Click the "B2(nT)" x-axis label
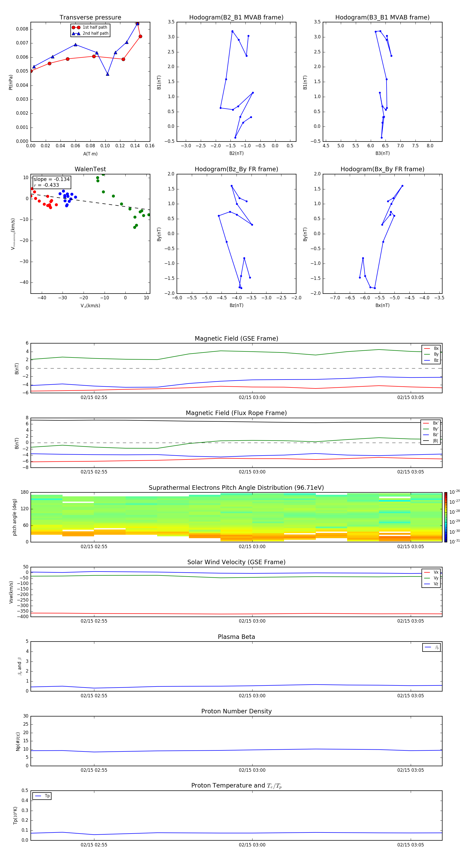 coord(236,153)
